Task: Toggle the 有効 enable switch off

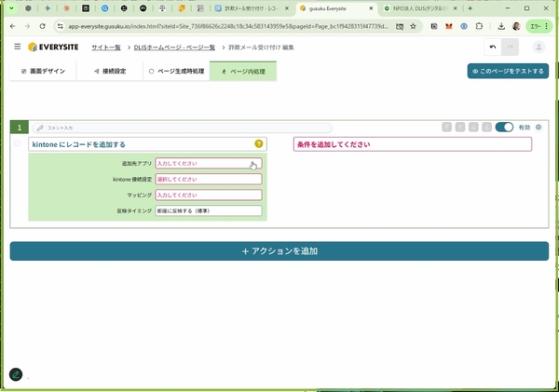Action: (504, 127)
